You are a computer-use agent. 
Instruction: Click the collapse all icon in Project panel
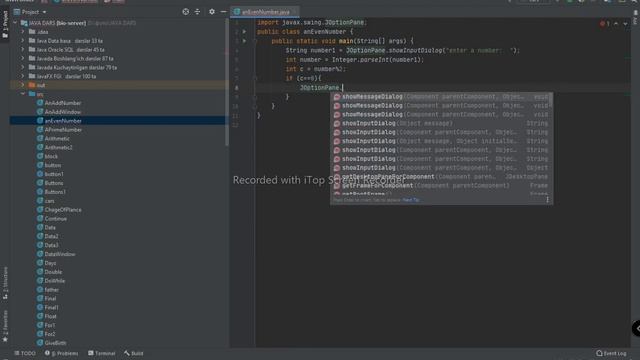pos(198,12)
